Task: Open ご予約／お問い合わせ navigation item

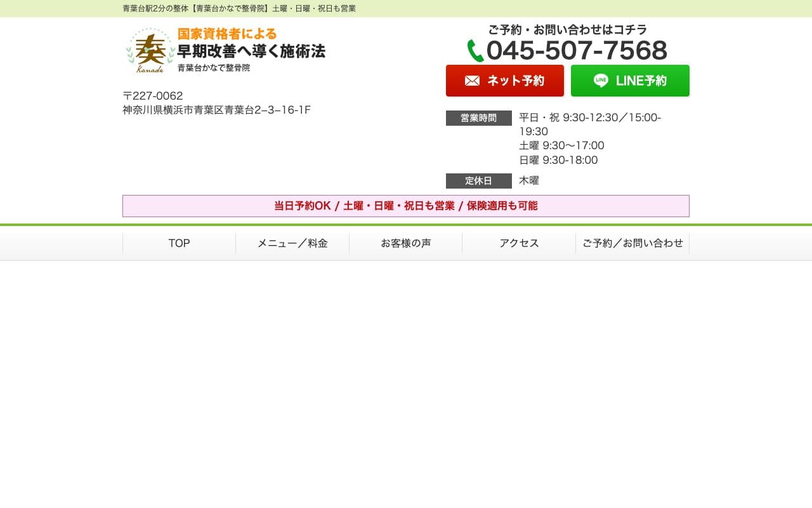Action: (632, 243)
